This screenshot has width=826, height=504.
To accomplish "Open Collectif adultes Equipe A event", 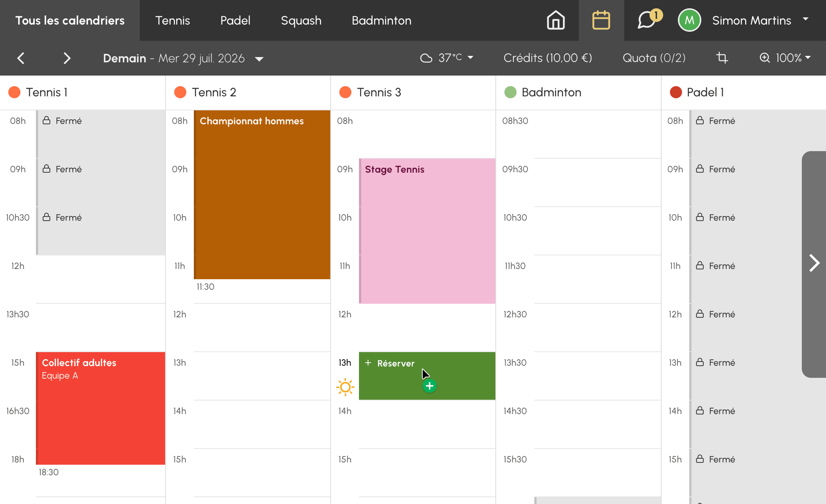I will pos(101,408).
